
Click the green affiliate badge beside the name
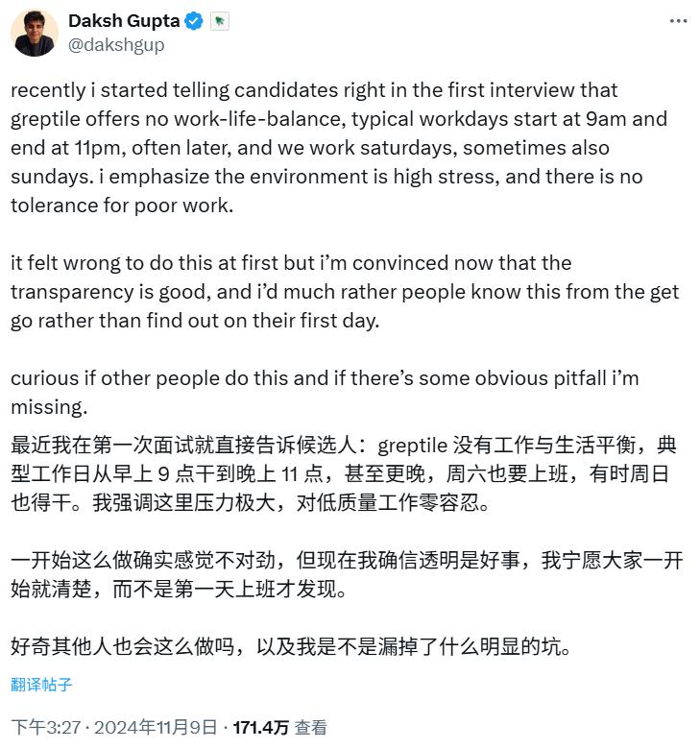coord(219,21)
